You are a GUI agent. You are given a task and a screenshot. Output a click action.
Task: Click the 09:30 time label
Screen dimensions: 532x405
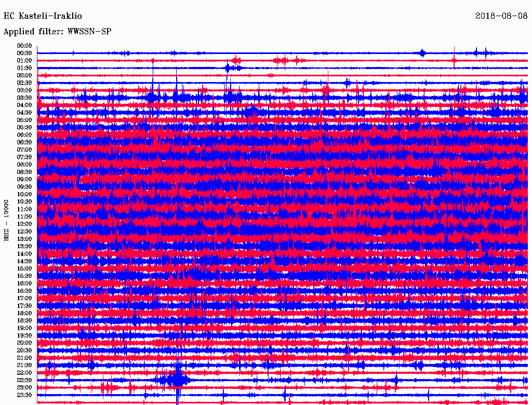tap(24, 187)
